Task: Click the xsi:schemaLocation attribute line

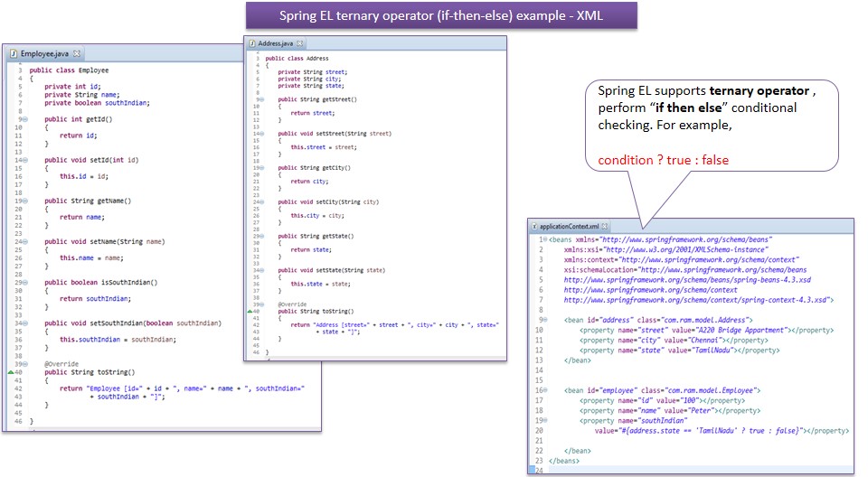Action: point(685,270)
